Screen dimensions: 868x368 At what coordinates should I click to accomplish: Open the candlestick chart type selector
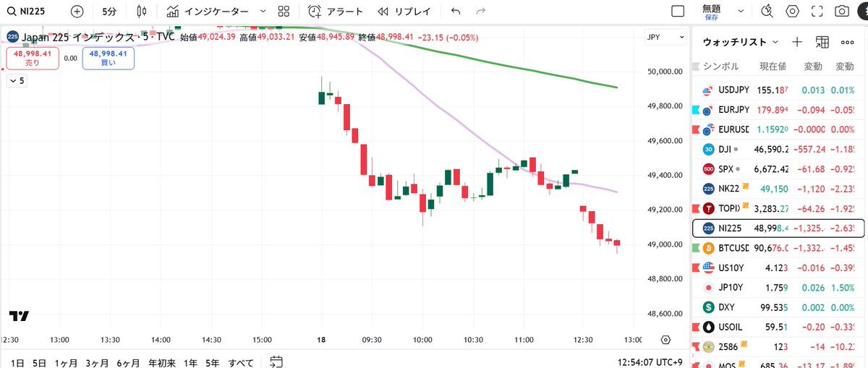pyautogui.click(x=141, y=12)
